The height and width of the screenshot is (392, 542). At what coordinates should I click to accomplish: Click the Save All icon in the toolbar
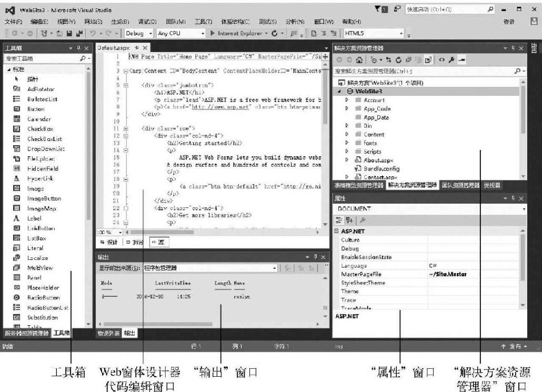click(x=79, y=33)
